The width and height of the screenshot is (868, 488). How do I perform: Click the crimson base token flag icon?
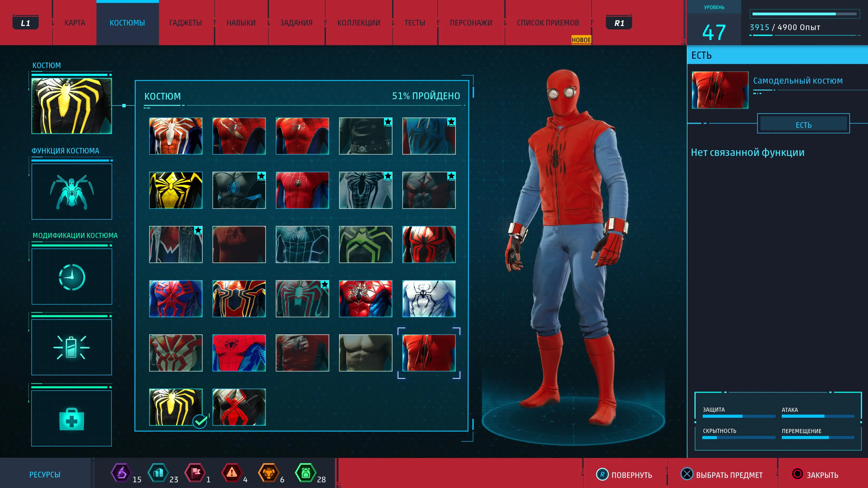pos(195,473)
